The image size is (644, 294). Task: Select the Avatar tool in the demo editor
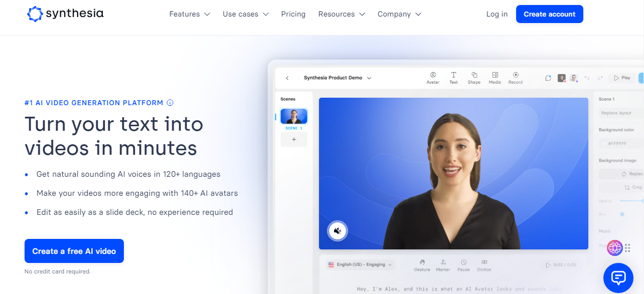(x=433, y=78)
